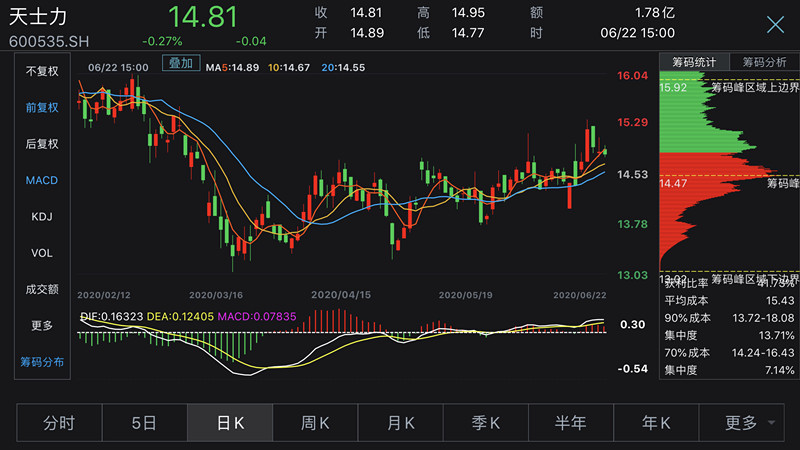Switch to 分时 intraday chart
The width and height of the screenshot is (800, 450).
tap(59, 422)
